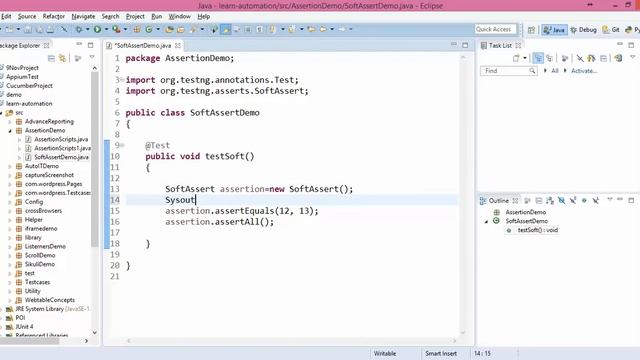Toggle Categorized presentation in Task List
The image size is (640, 360).
pos(538,58)
